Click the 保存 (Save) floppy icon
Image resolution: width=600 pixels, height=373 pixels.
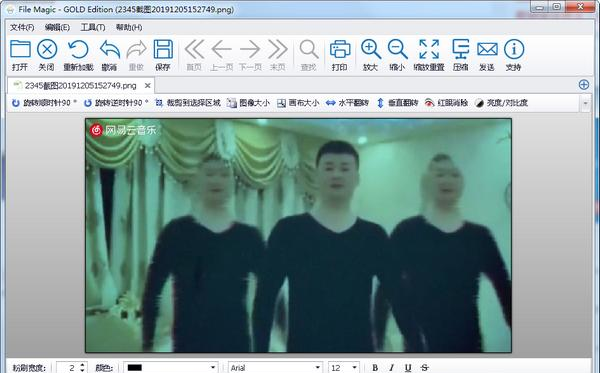163,49
